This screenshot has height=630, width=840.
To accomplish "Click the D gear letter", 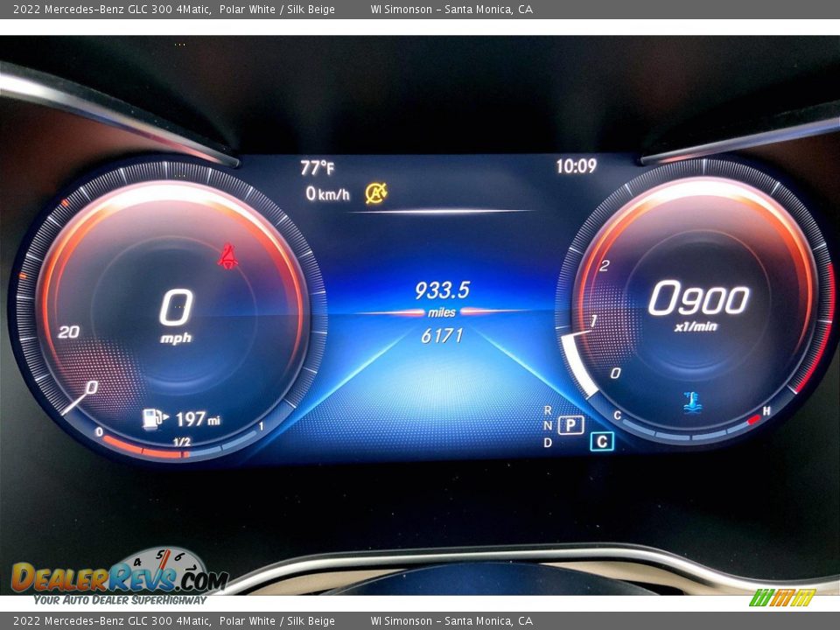I will 548,443.
